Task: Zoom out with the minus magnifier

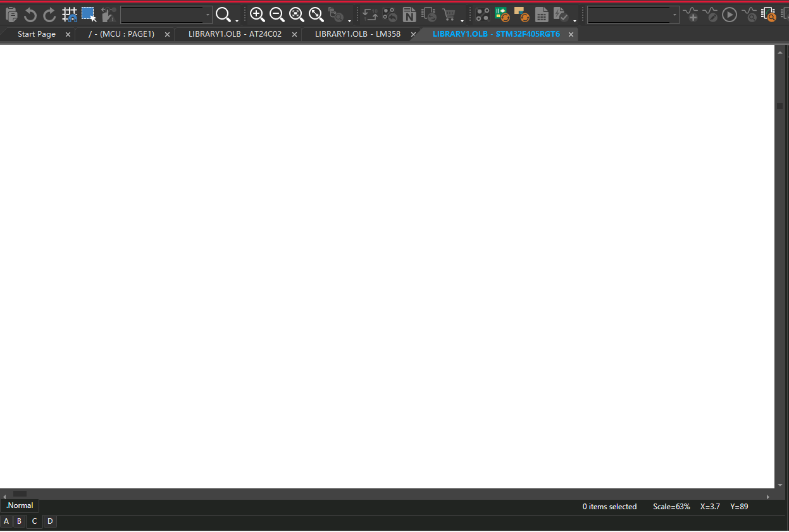Action: tap(276, 15)
